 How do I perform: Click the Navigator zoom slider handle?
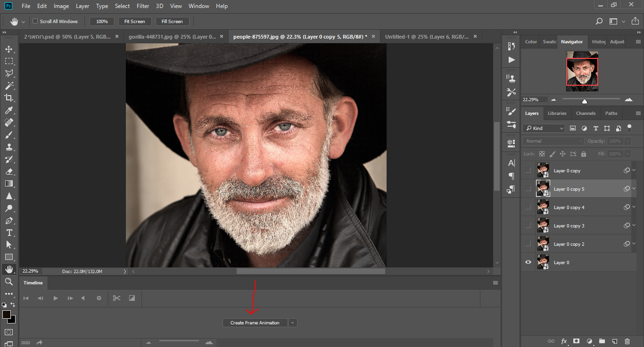[585, 101]
